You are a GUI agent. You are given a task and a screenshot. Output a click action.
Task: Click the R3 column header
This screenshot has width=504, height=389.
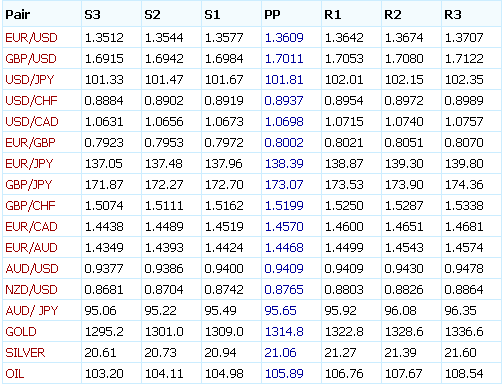click(x=452, y=15)
